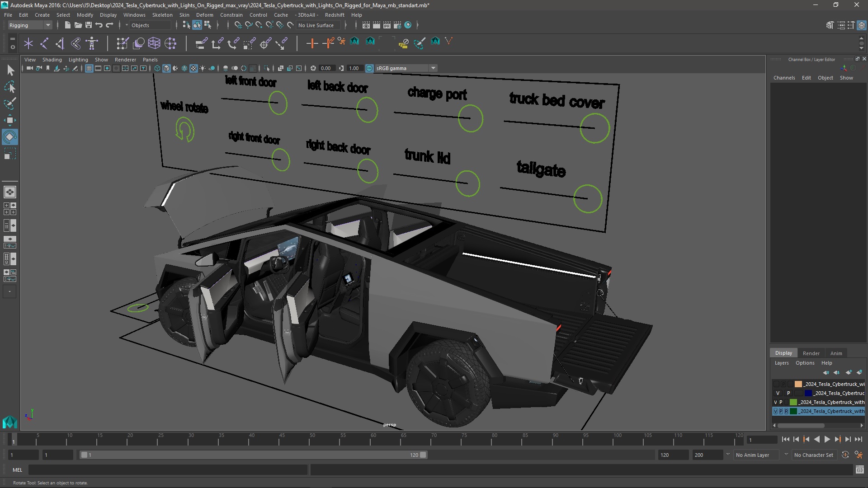Play the animation forward
Image resolution: width=868 pixels, height=488 pixels.
click(827, 439)
